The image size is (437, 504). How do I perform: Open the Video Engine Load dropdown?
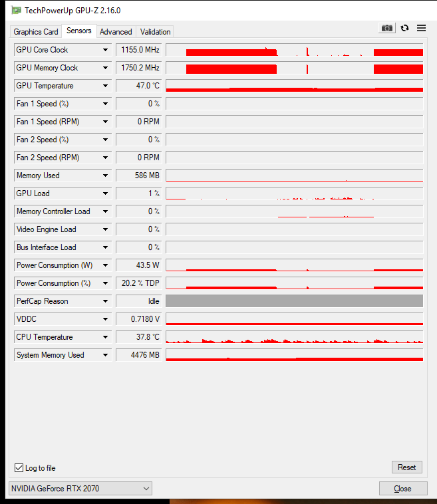[x=105, y=229]
